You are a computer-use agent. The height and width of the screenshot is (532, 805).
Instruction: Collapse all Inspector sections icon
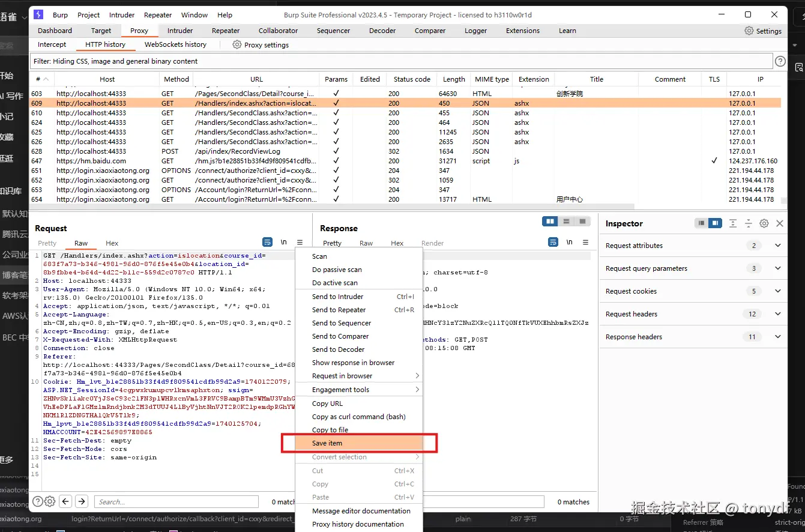(749, 223)
